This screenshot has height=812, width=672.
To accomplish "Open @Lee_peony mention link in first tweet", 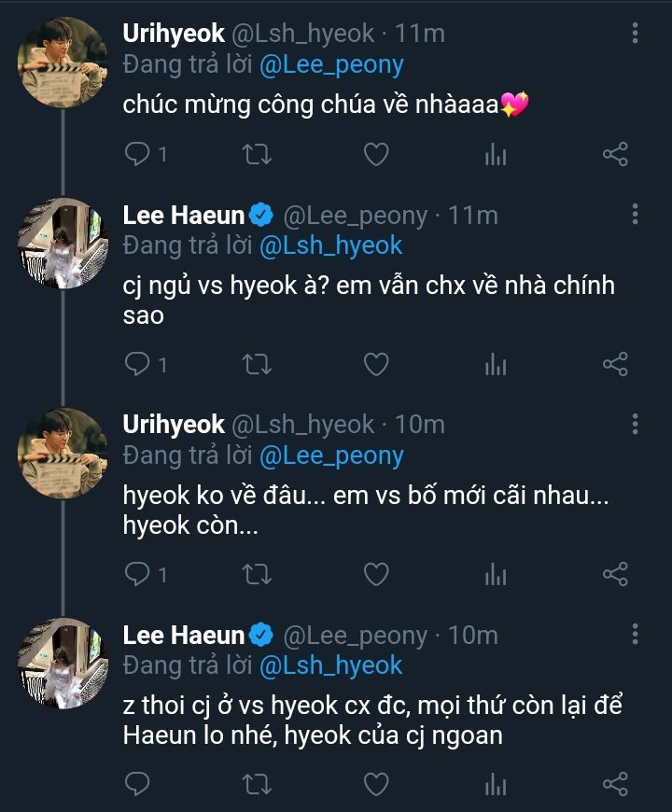I will coord(331,64).
